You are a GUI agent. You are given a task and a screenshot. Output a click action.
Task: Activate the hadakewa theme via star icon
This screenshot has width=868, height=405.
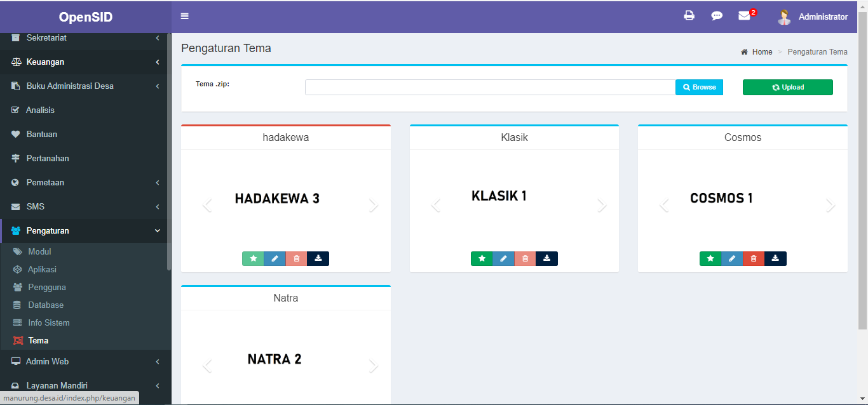click(253, 258)
